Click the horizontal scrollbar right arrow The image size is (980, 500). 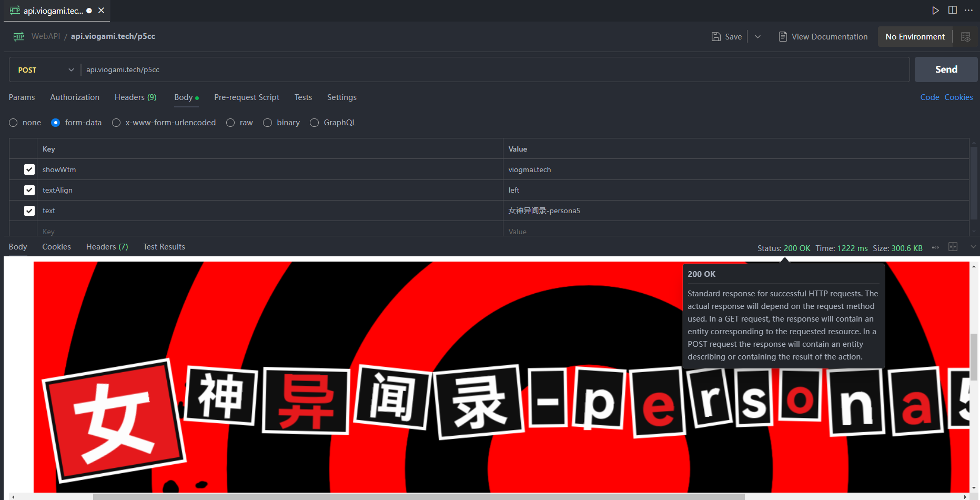[x=965, y=496]
